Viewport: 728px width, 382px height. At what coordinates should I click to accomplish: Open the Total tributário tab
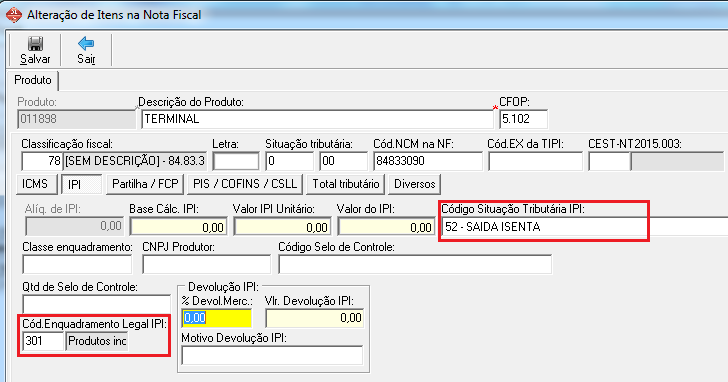(346, 184)
